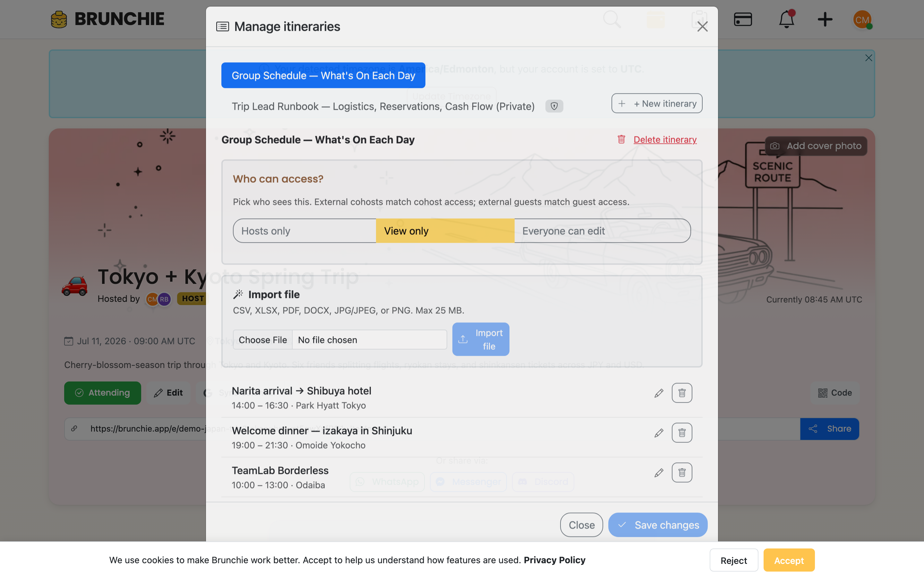Click the calendar icon by Jul 11, 2026

click(68, 341)
